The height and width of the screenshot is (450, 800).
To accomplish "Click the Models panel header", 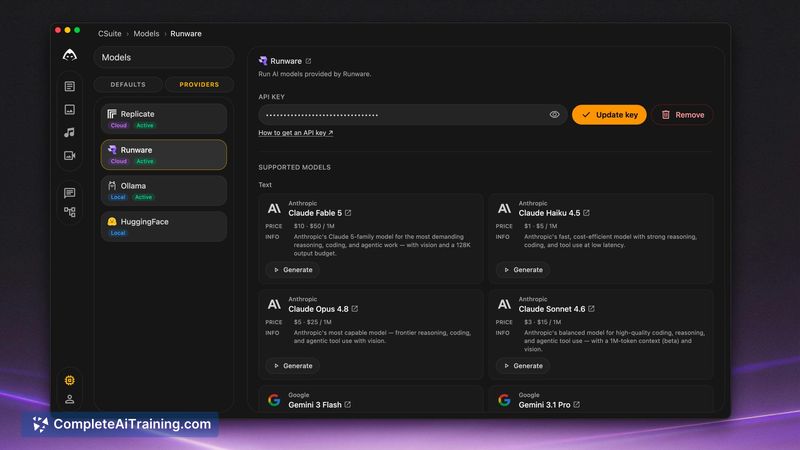I will pyautogui.click(x=164, y=57).
